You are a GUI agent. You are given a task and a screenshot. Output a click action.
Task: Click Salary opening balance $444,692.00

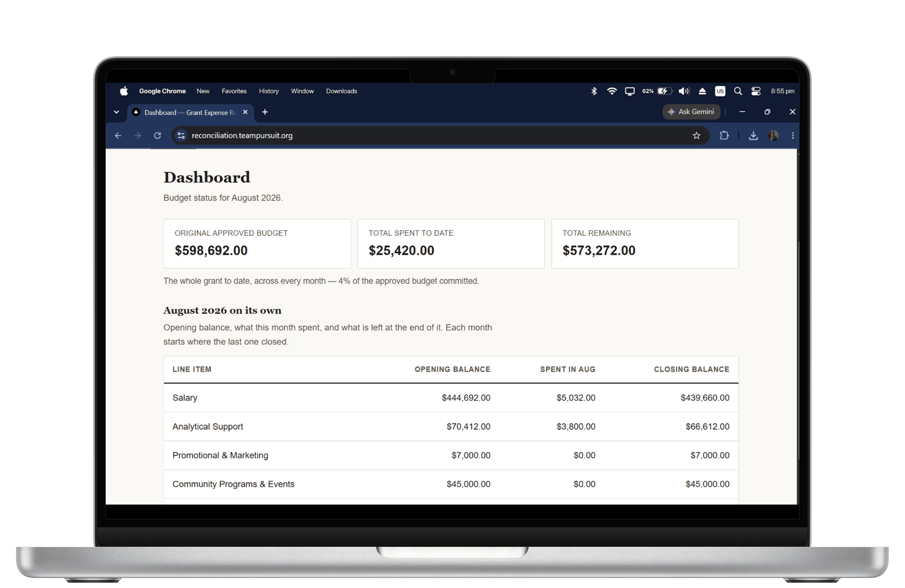(466, 398)
